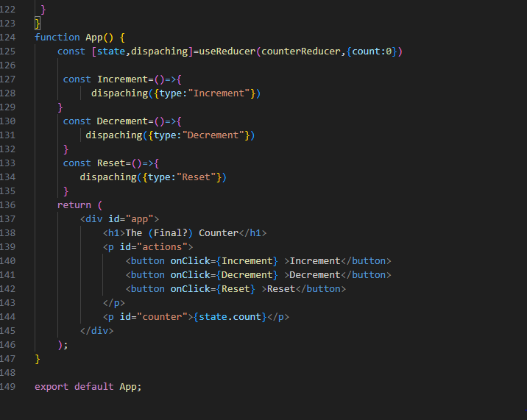Click onClick={Increment} handler on line 140

pyautogui.click(x=224, y=261)
